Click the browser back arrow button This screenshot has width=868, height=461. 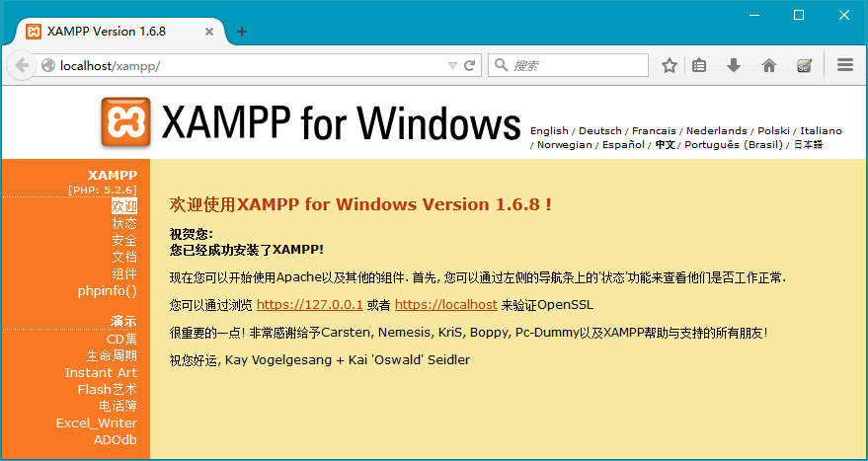(x=21, y=65)
